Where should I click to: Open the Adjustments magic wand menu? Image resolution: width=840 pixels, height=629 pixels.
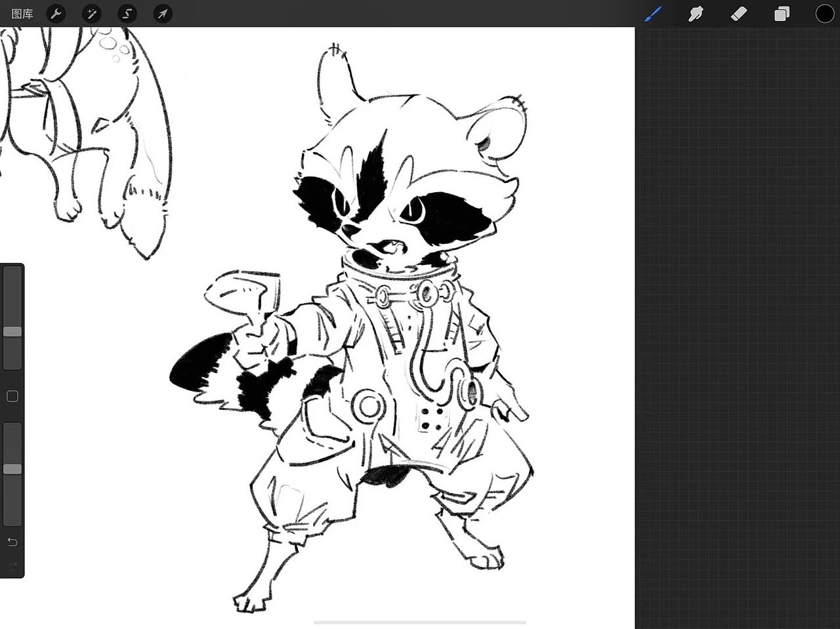(x=92, y=13)
